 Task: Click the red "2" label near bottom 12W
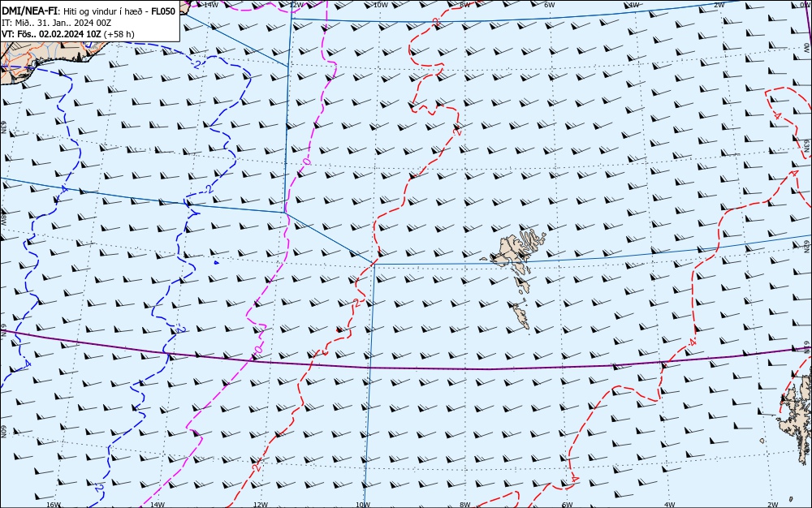click(x=257, y=467)
